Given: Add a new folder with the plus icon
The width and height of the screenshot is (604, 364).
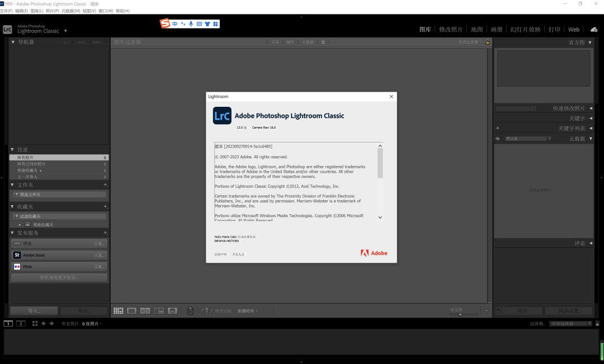Looking at the screenshot, I should [x=105, y=185].
